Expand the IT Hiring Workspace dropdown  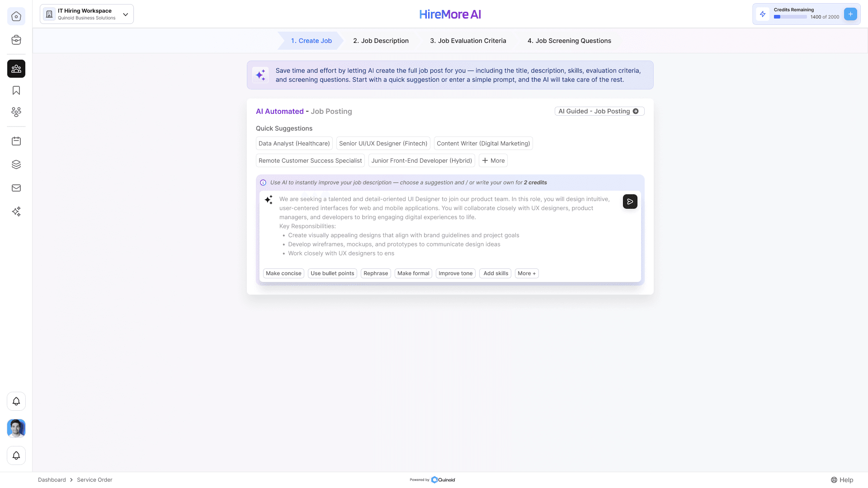coord(126,14)
